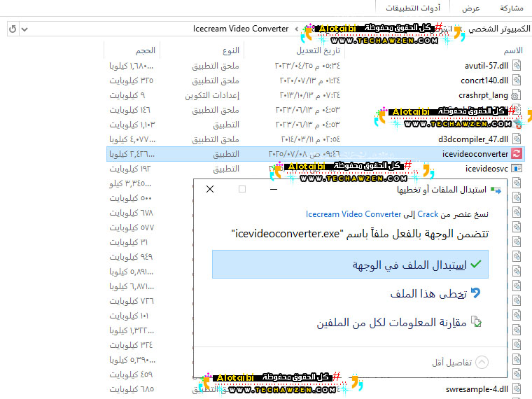Viewport: 532px width, 399px height.
Task: Select the concrt140.dll file name
Action: (x=484, y=80)
